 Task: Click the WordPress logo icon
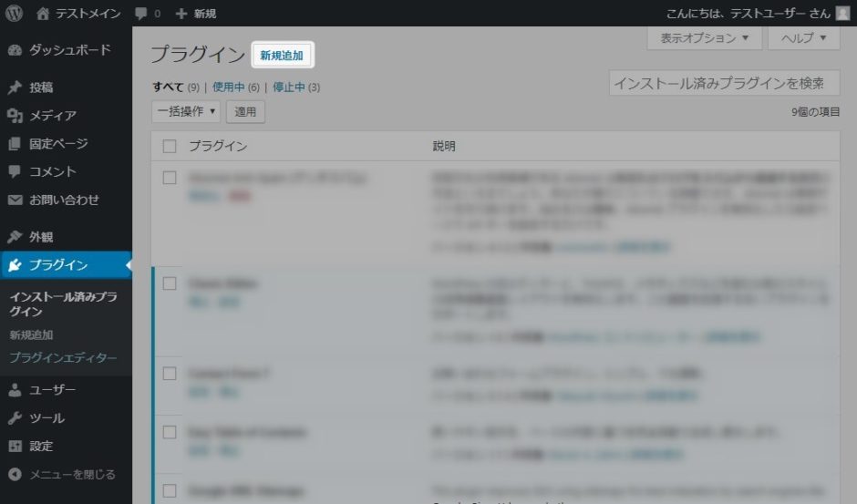[x=15, y=13]
